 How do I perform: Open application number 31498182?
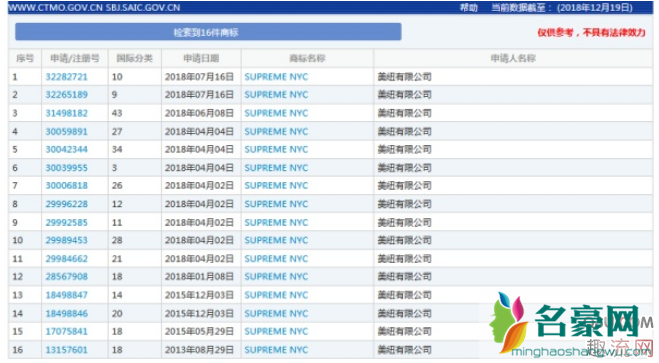tap(66, 113)
